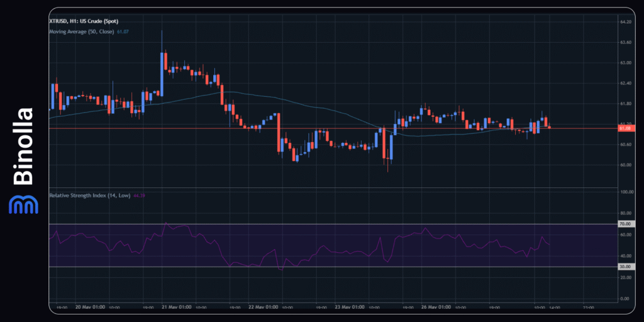The image size is (644, 322).
Task: Click the blue Binolla logo icon
Action: (x=23, y=204)
